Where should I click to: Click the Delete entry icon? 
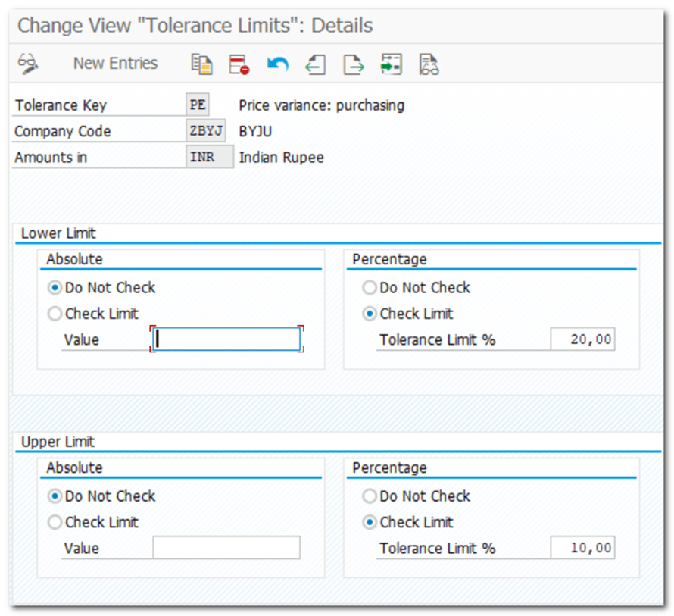pyautogui.click(x=239, y=64)
